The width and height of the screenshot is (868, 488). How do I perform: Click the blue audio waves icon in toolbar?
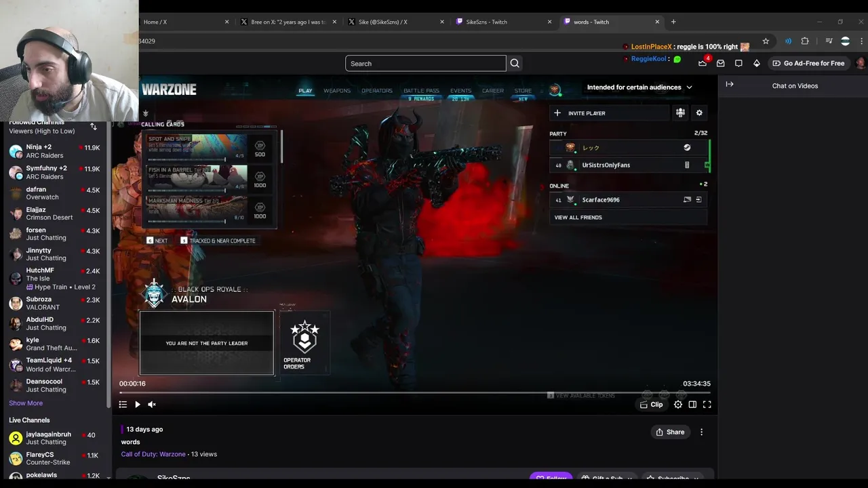pos(788,41)
